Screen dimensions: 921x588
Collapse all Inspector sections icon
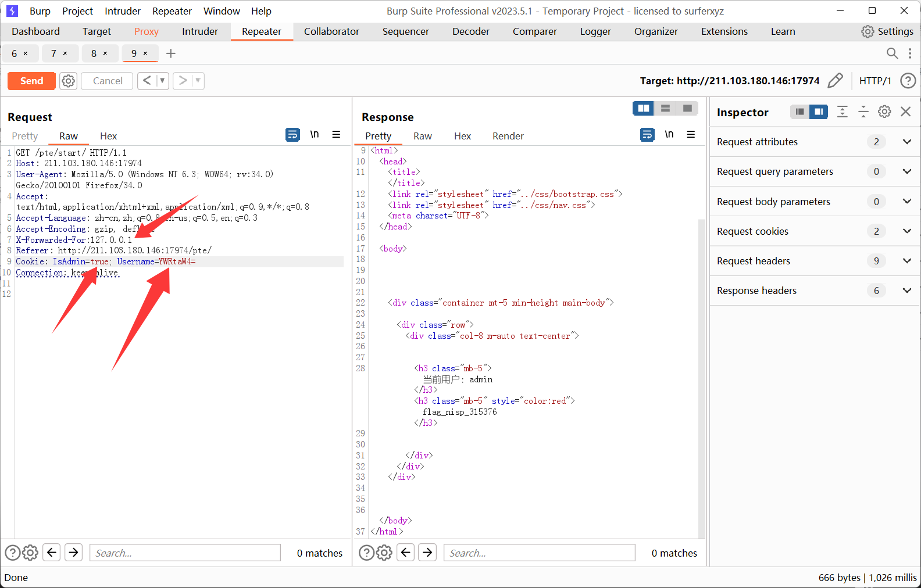click(863, 112)
